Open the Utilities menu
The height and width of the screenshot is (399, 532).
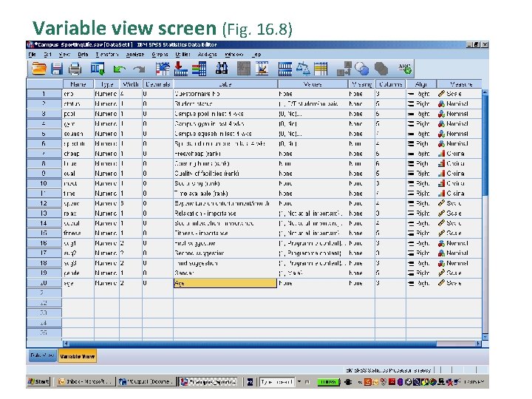[183, 54]
